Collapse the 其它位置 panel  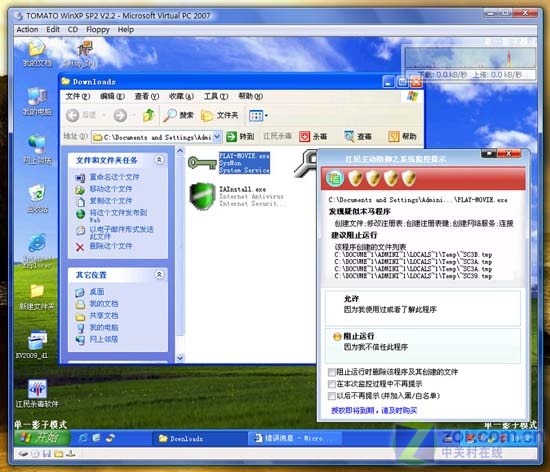tap(159, 275)
